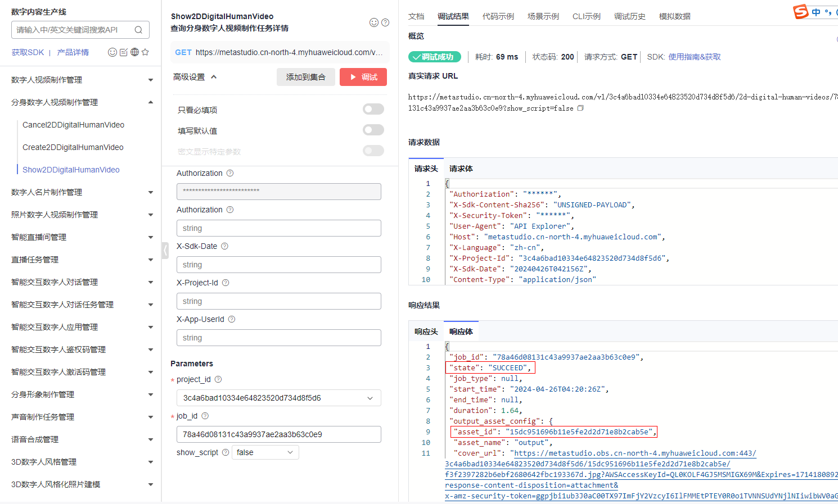This screenshot has width=838, height=504.
Task: Click the red 调试 button
Action: pos(363,77)
